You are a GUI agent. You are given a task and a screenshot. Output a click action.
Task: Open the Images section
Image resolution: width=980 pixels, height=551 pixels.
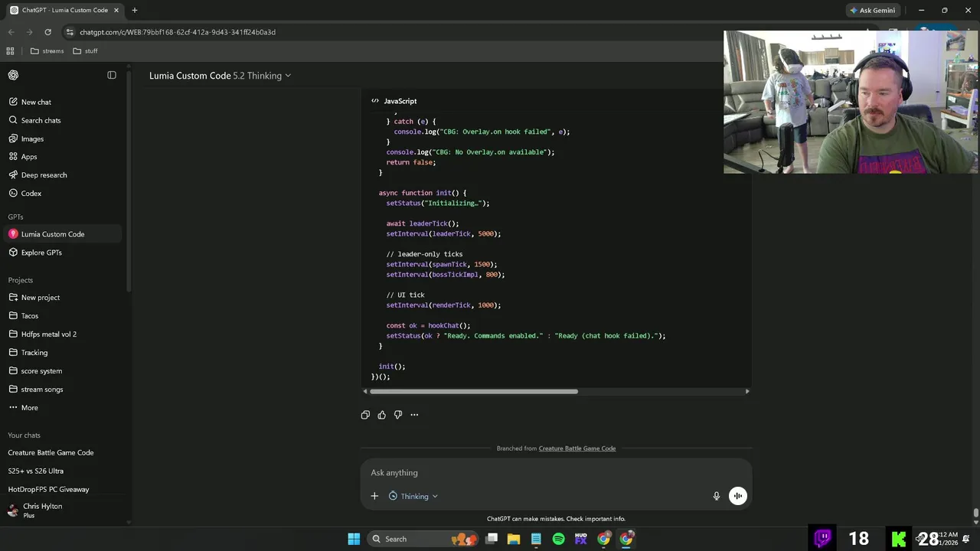[62, 139]
